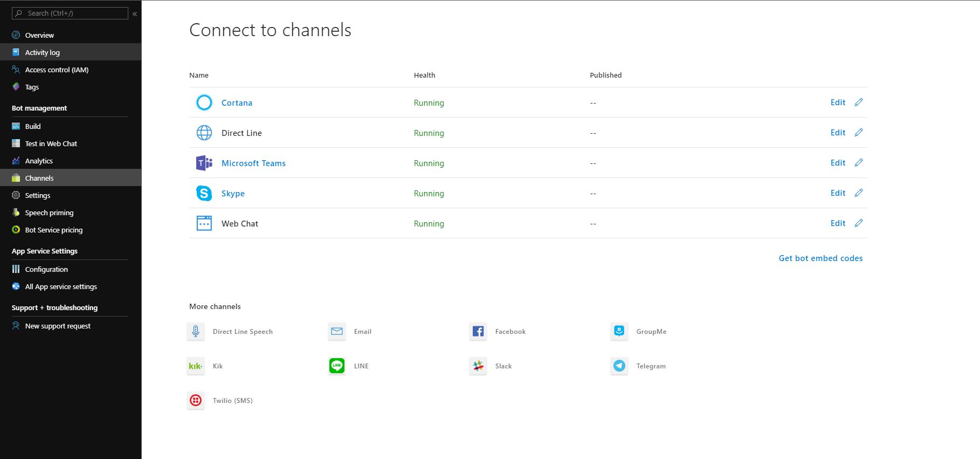The width and height of the screenshot is (980, 459).
Task: Open Overview in the sidebar
Action: tap(71, 35)
